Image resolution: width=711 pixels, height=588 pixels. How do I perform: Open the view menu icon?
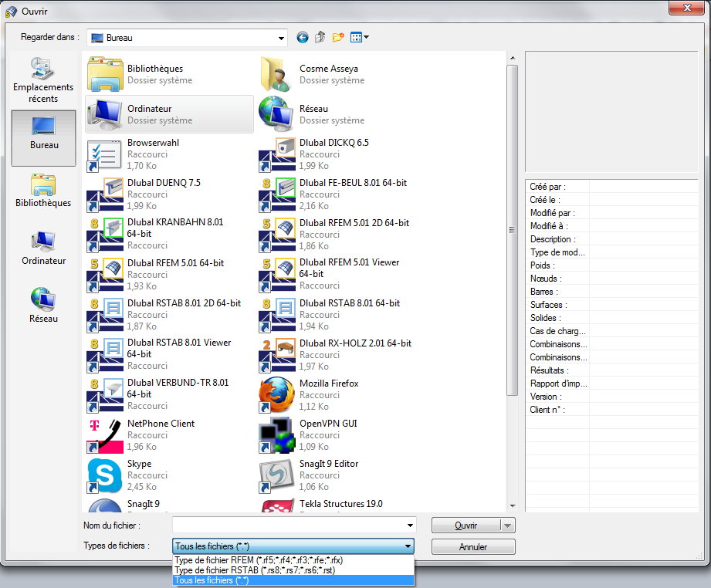(360, 37)
